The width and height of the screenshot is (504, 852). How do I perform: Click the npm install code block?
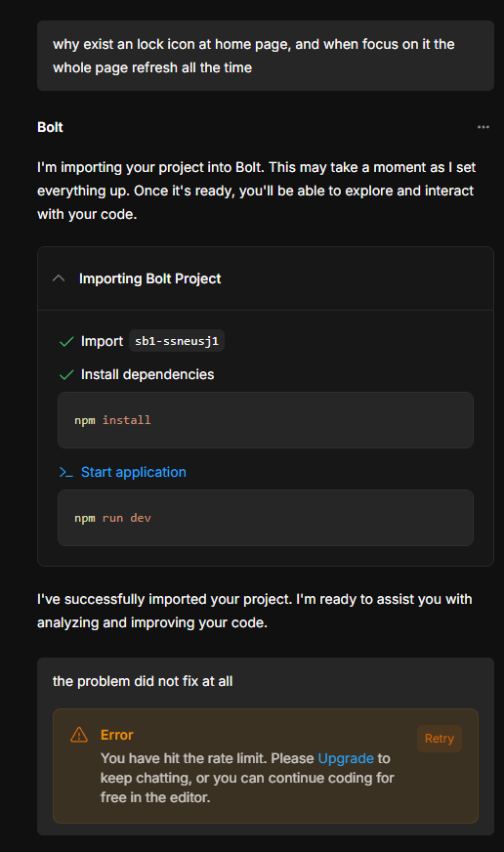tap(266, 420)
